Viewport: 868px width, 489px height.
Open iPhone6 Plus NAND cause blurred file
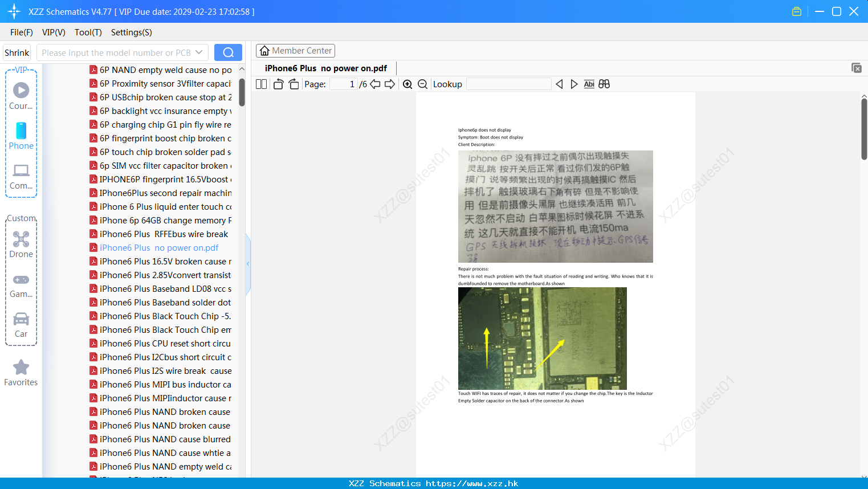(161, 439)
